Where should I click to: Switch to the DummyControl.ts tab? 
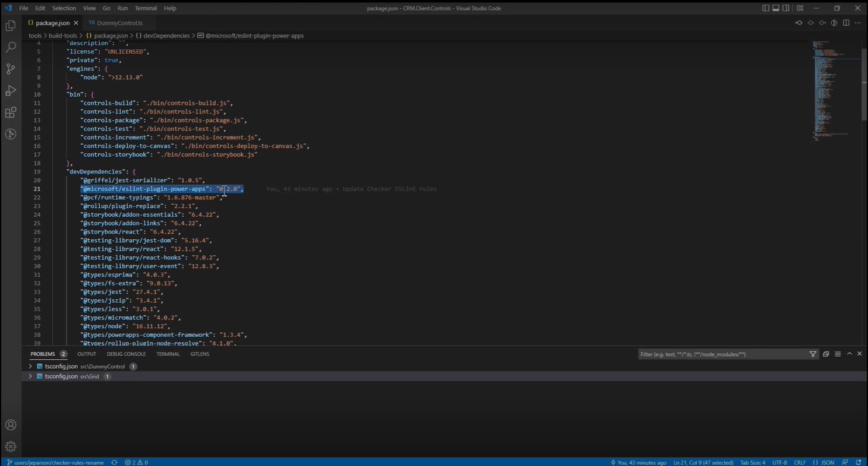tap(119, 23)
